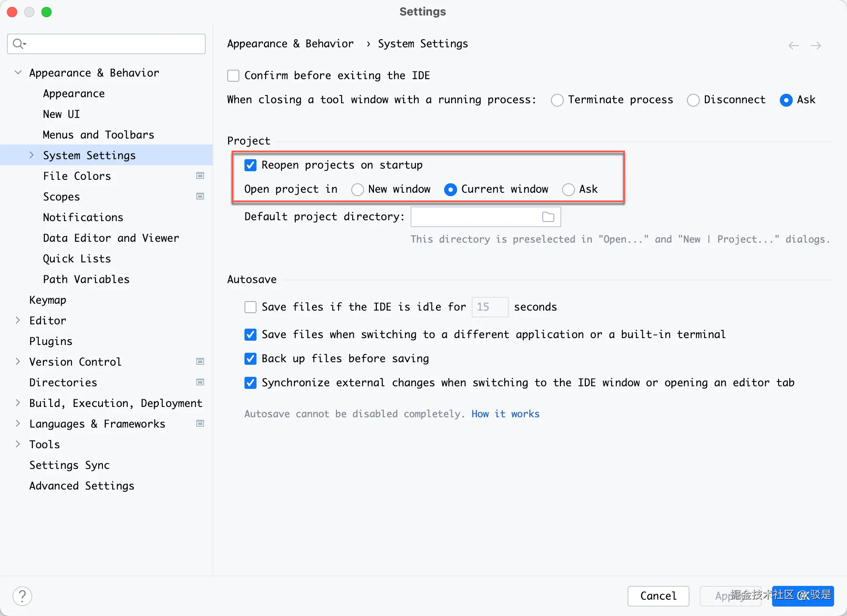The width and height of the screenshot is (847, 616).
Task: Collapse the Appearance & Behavior section
Action: 18,72
